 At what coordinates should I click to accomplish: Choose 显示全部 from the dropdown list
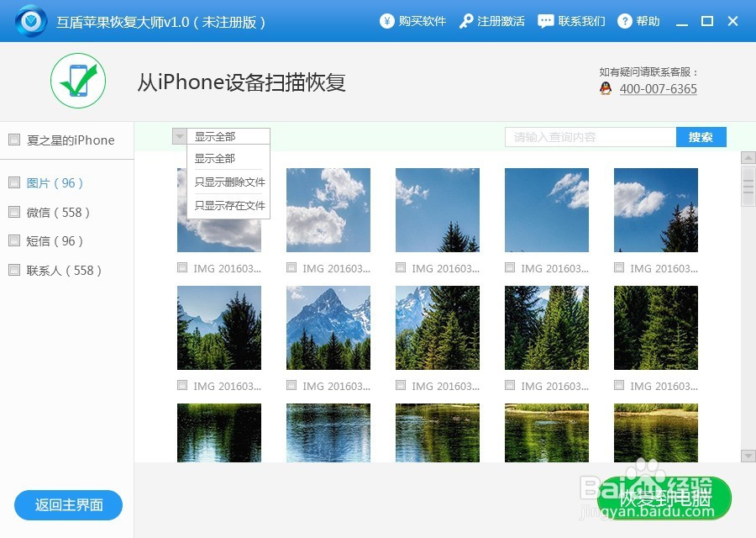[228, 158]
